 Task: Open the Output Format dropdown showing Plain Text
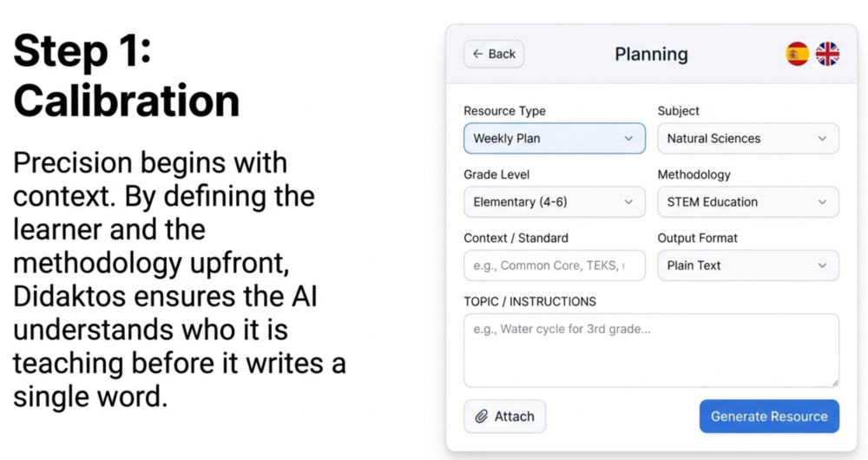747,266
